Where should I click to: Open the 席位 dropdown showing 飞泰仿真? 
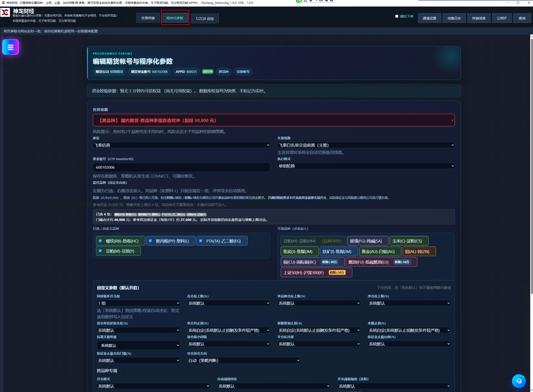click(181, 145)
